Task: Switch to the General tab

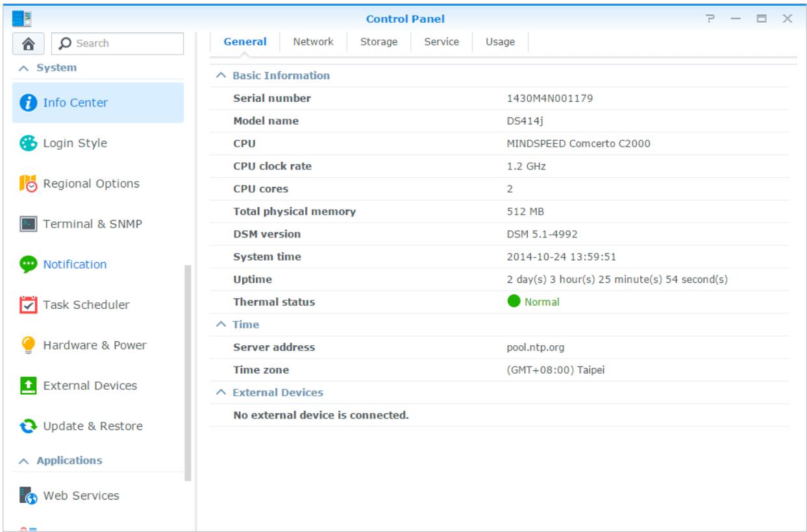Action: (x=245, y=42)
